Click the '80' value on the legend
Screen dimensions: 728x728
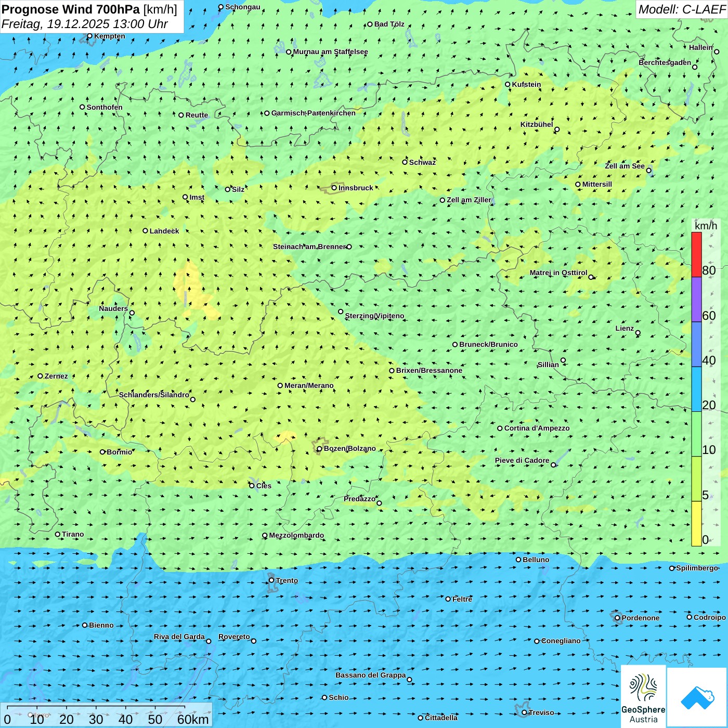709,270
